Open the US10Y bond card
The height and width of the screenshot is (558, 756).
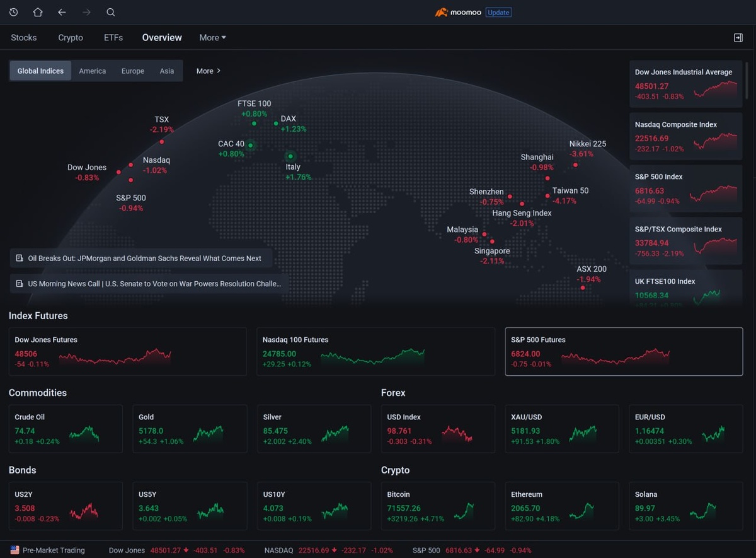coord(314,506)
